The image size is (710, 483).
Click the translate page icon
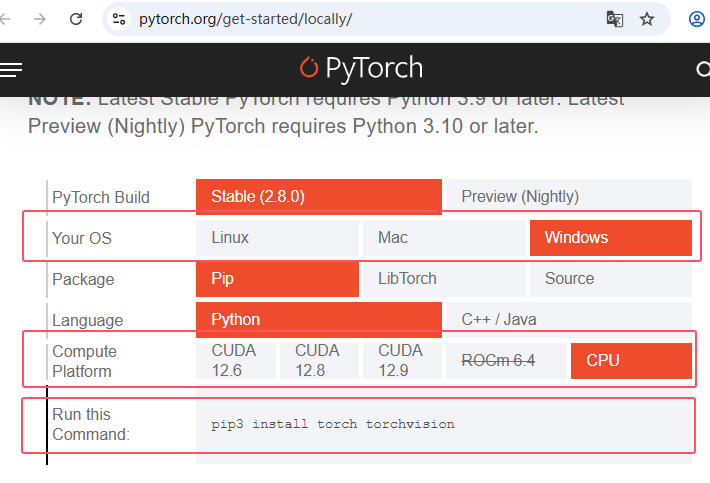[x=614, y=19]
